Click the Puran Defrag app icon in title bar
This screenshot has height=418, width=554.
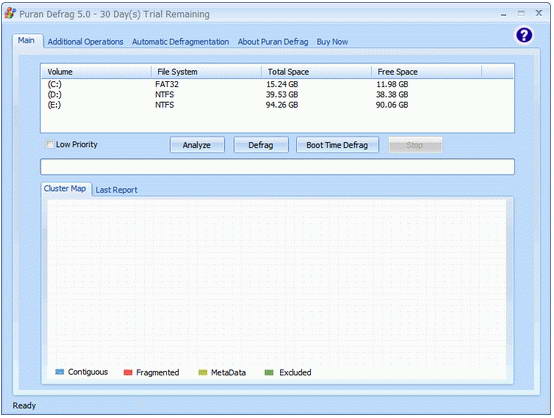click(10, 13)
